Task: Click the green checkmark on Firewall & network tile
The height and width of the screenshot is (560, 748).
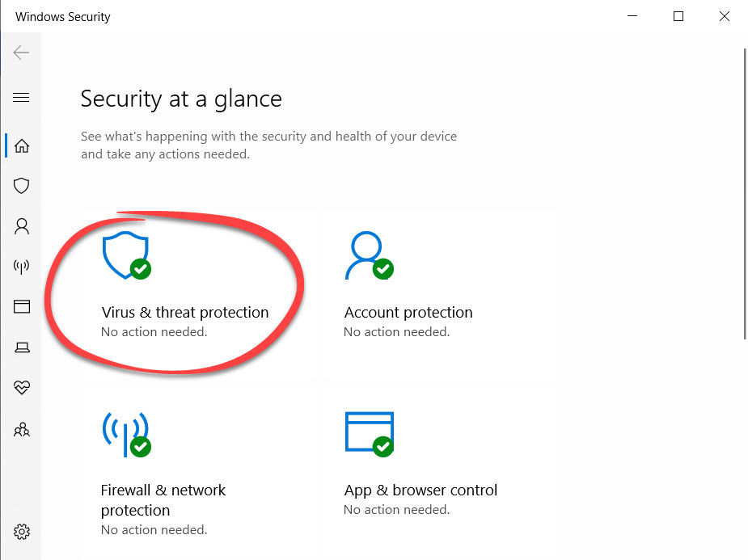Action: click(139, 446)
